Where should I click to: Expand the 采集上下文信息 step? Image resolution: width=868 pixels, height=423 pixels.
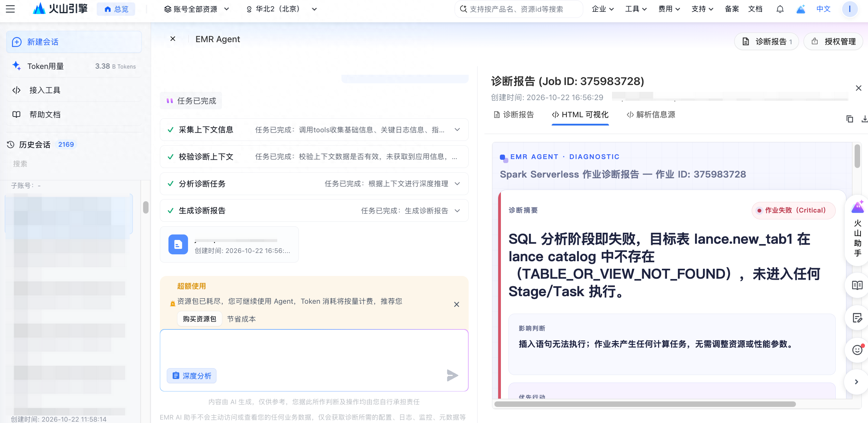[x=314, y=130]
